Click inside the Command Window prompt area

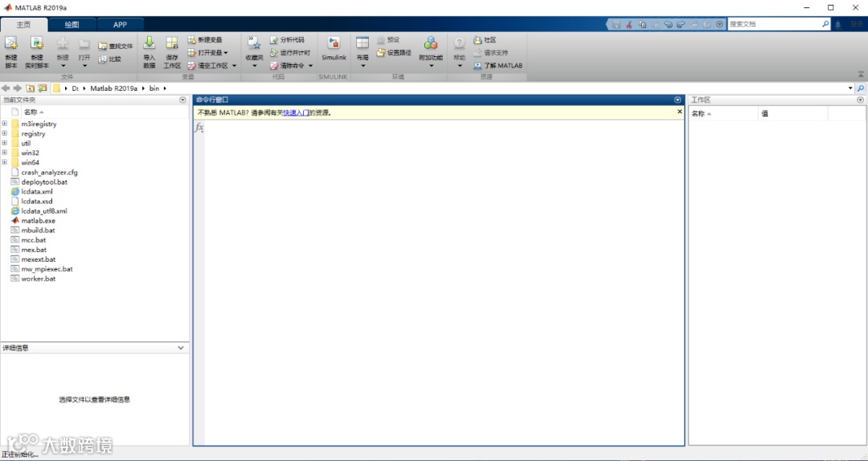pyautogui.click(x=443, y=282)
